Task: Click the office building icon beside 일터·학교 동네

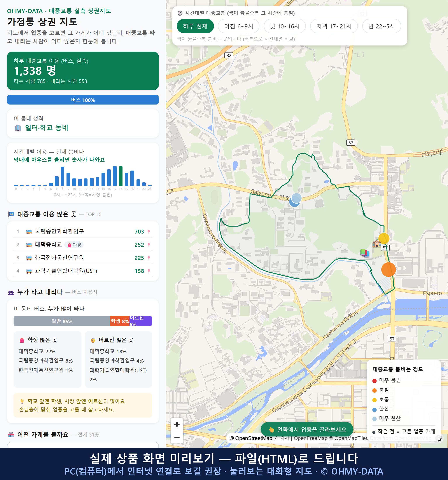Action: coord(18,128)
